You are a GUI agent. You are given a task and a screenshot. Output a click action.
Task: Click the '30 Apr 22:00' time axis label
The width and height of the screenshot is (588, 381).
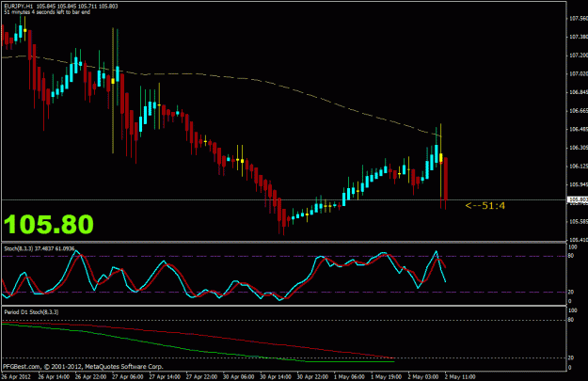(312, 376)
